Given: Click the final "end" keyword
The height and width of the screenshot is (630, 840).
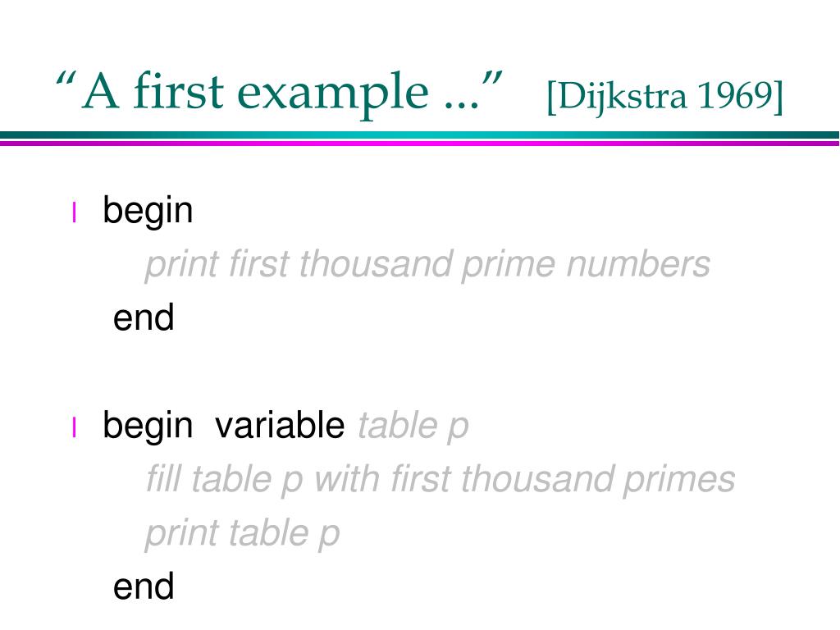Looking at the screenshot, I should pyautogui.click(x=144, y=587).
